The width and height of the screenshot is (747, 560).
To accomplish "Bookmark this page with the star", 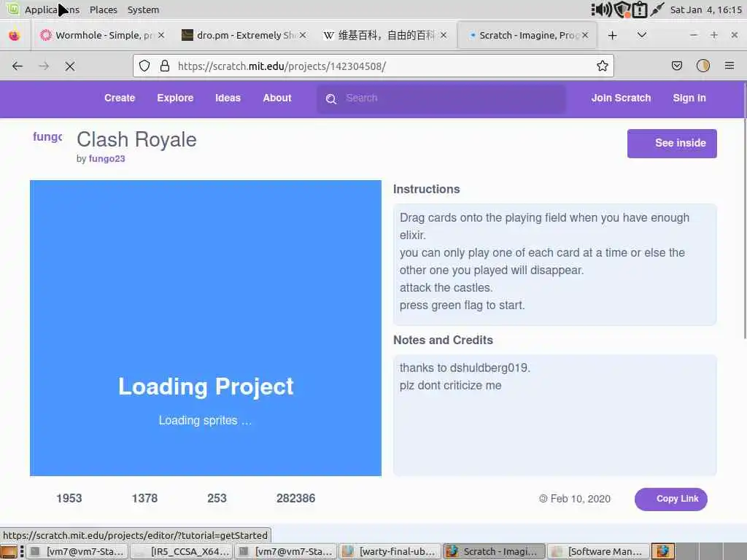I will click(x=602, y=66).
